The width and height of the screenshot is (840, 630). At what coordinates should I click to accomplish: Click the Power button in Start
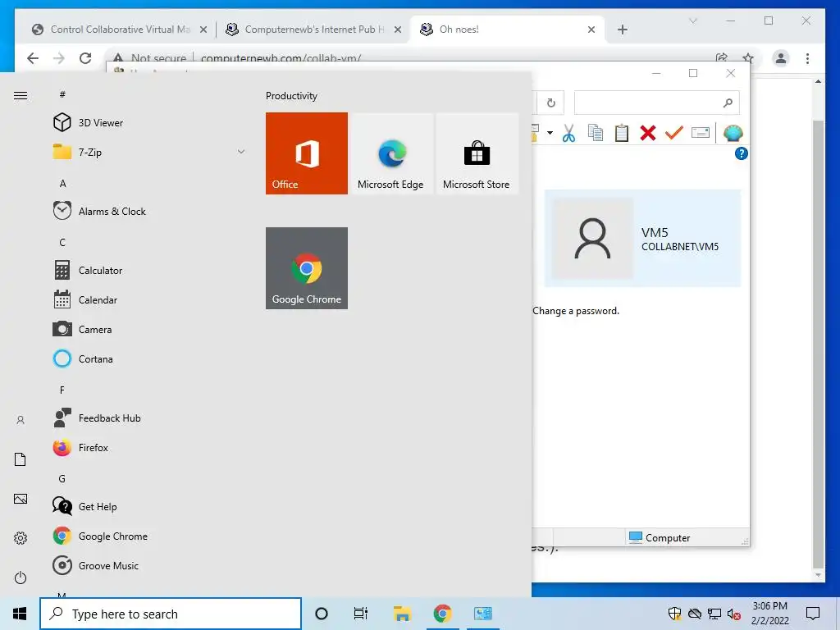pyautogui.click(x=21, y=577)
